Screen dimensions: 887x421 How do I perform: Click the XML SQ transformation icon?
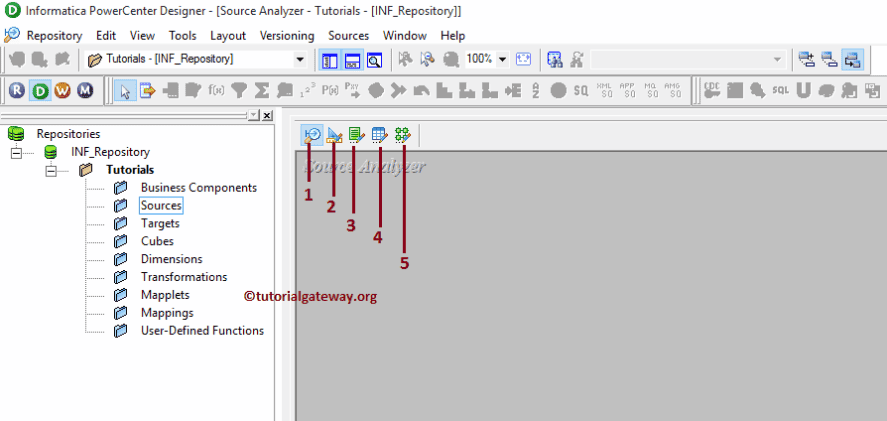coord(604,90)
